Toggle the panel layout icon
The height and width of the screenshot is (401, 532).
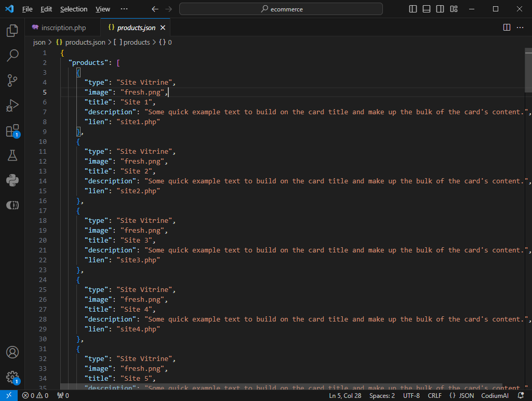[x=427, y=9]
